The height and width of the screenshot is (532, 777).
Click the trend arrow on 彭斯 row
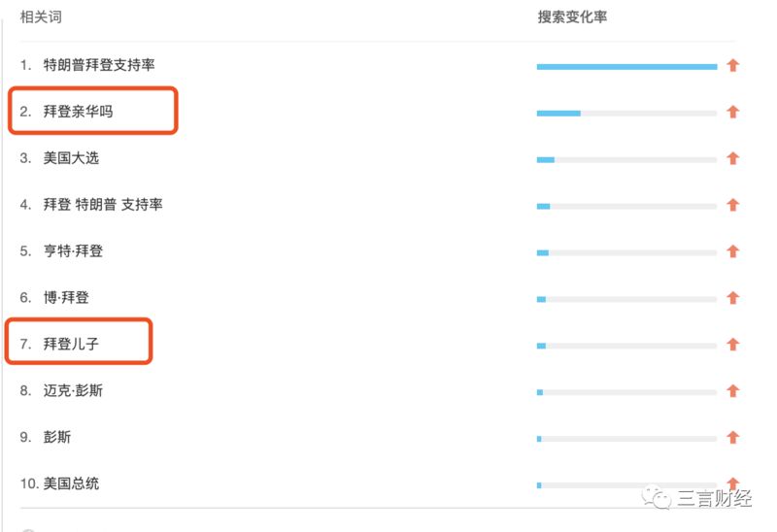tap(733, 438)
